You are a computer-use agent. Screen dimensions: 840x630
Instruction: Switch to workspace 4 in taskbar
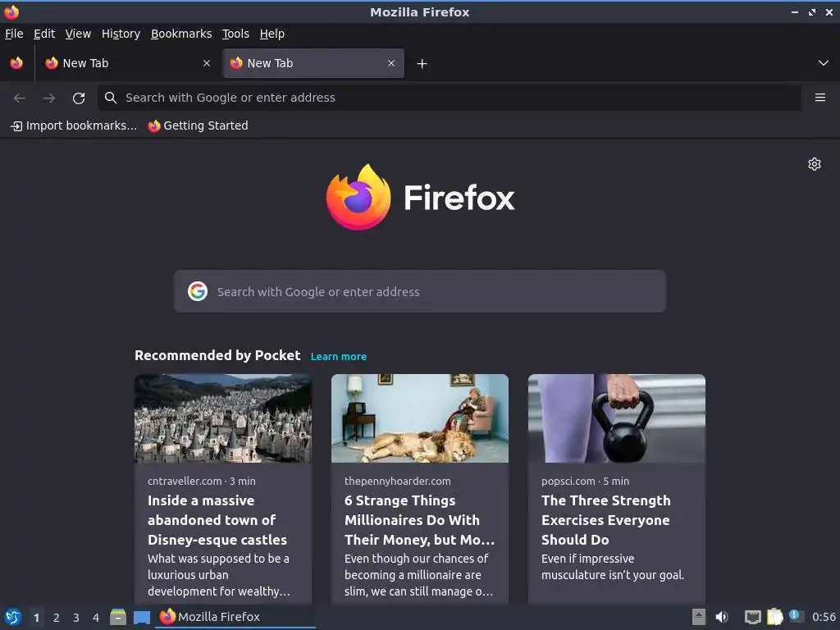[x=96, y=618]
